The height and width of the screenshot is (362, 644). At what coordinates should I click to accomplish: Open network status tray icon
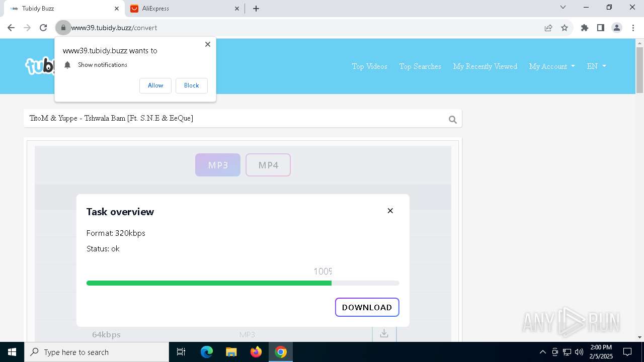click(567, 352)
